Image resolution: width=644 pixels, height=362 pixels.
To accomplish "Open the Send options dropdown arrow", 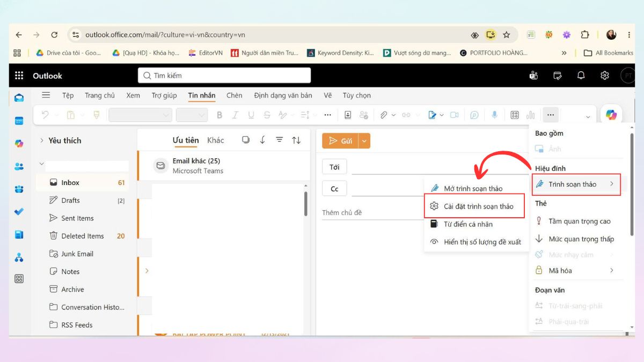I will [364, 141].
